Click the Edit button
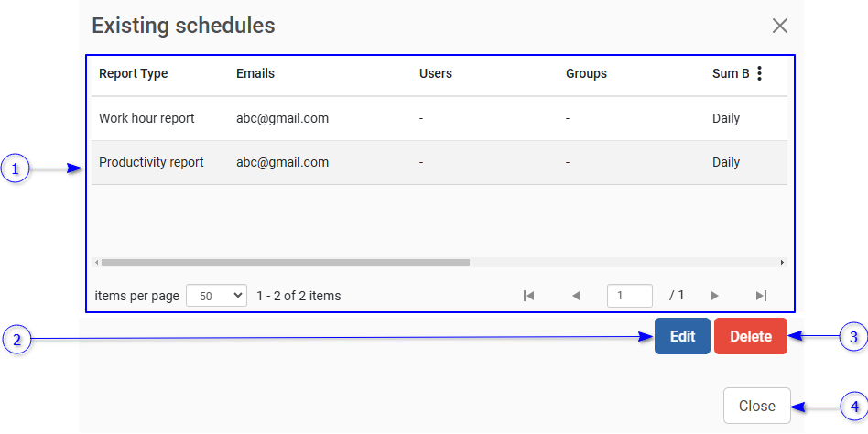868x434 pixels. pos(682,336)
